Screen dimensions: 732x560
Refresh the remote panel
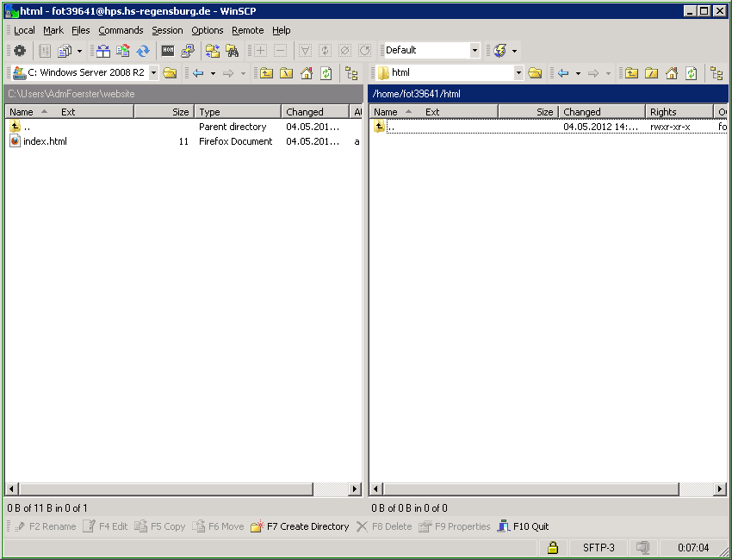click(x=691, y=73)
